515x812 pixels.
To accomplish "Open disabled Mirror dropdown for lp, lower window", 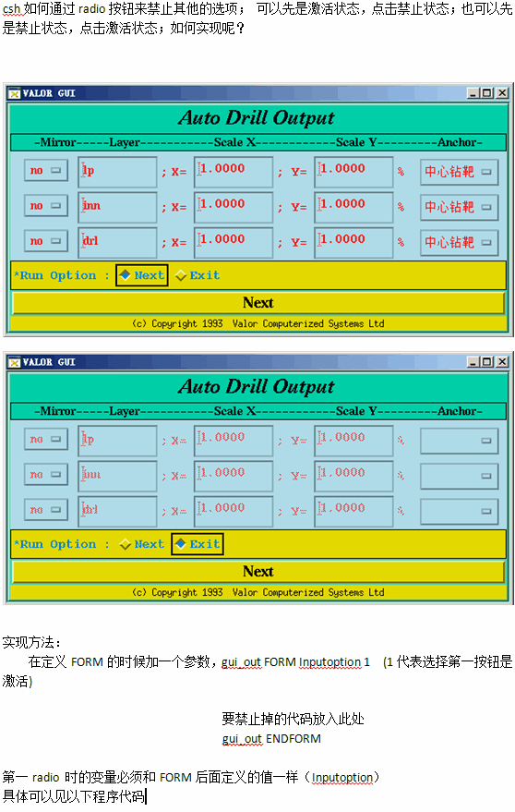I will pyautogui.click(x=45, y=439).
